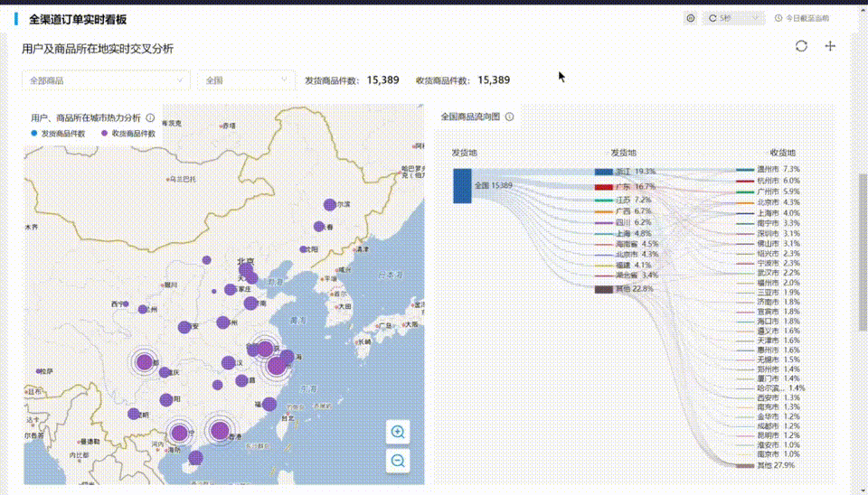Click the 全国 15389 source block
Viewport: 868px width, 495px height.
(462, 186)
